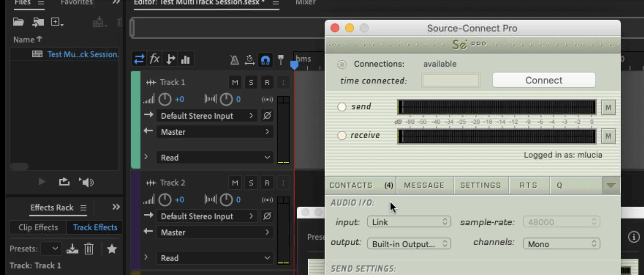
Task: Open Track 2 Default Stereo Input dropdown
Action: (x=207, y=216)
